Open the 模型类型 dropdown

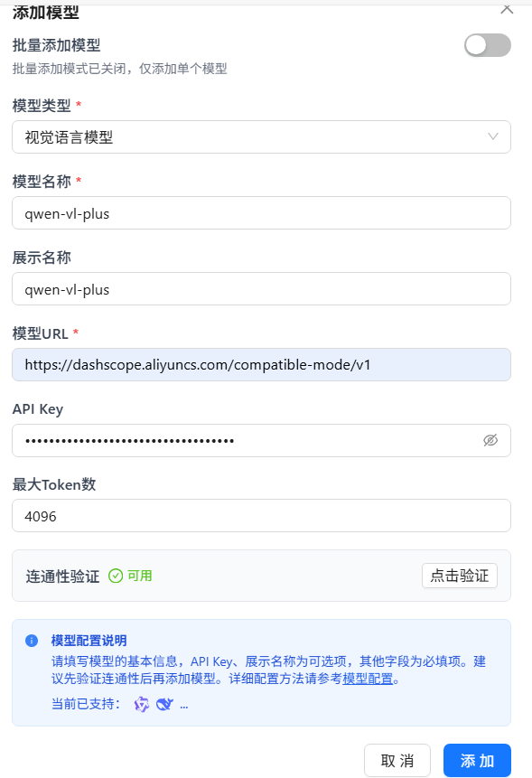261,136
